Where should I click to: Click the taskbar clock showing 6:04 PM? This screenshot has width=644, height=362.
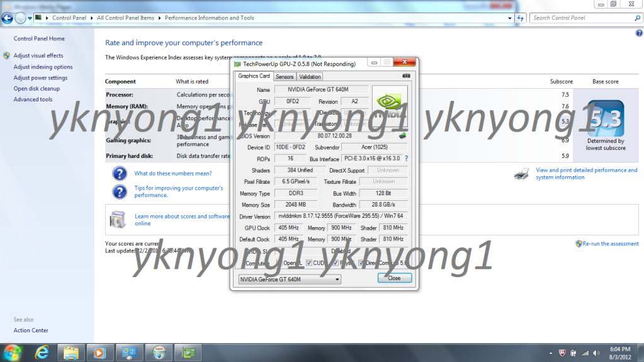[620, 353]
